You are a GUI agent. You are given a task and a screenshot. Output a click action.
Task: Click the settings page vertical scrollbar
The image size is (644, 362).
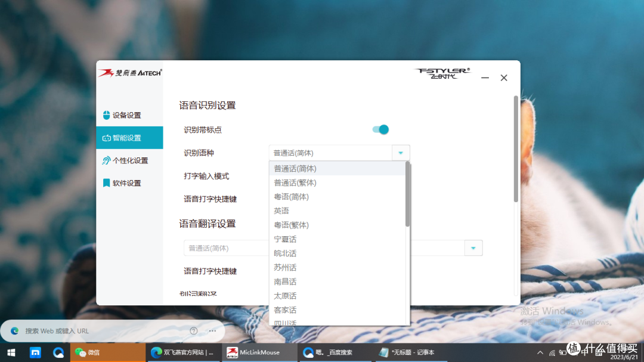[516, 148]
